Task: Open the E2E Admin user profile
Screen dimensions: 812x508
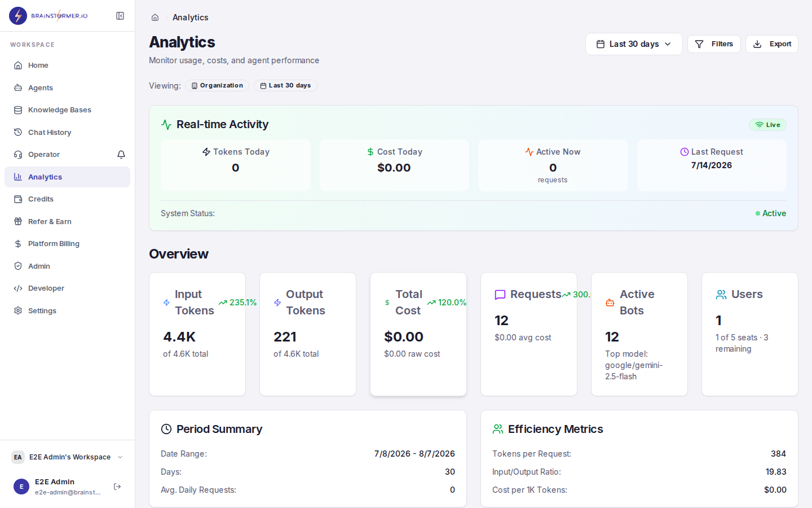Action: pos(56,487)
